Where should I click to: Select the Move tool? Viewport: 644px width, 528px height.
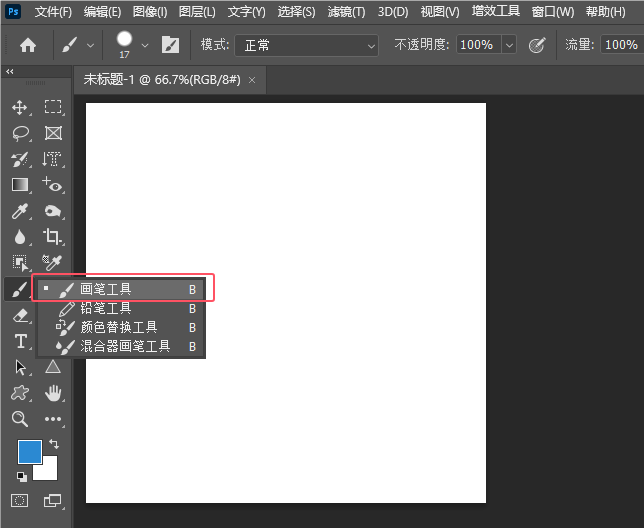coord(20,108)
